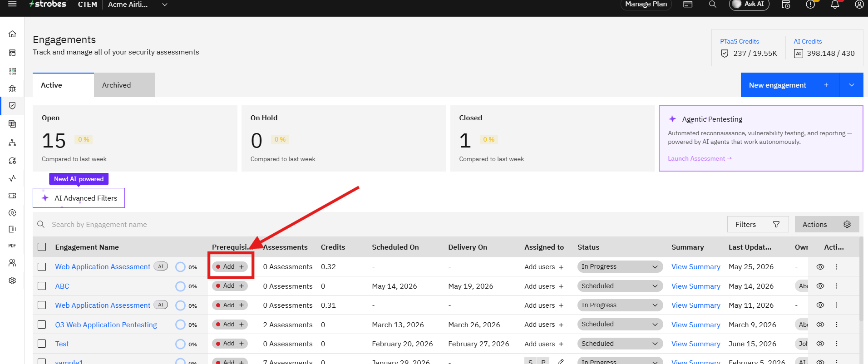Open the search magnifier in top bar

coord(713,5)
